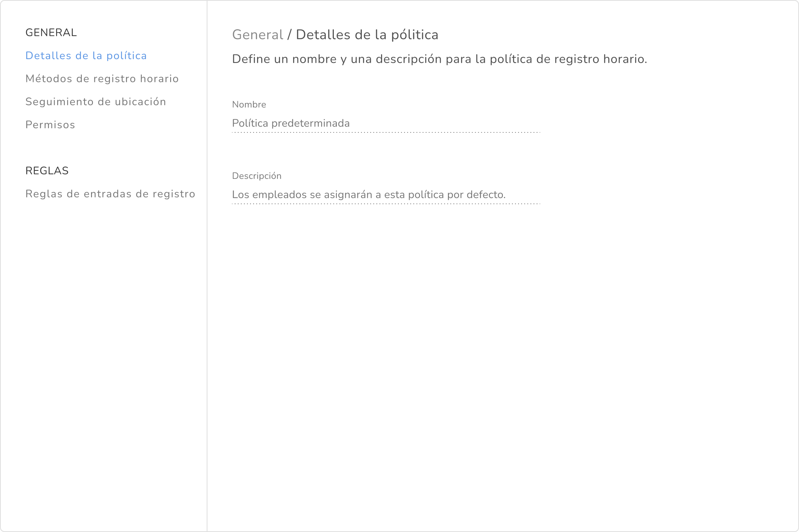Click the GENERAL sidebar section heading
Screen dimensions: 799x532
51,33
